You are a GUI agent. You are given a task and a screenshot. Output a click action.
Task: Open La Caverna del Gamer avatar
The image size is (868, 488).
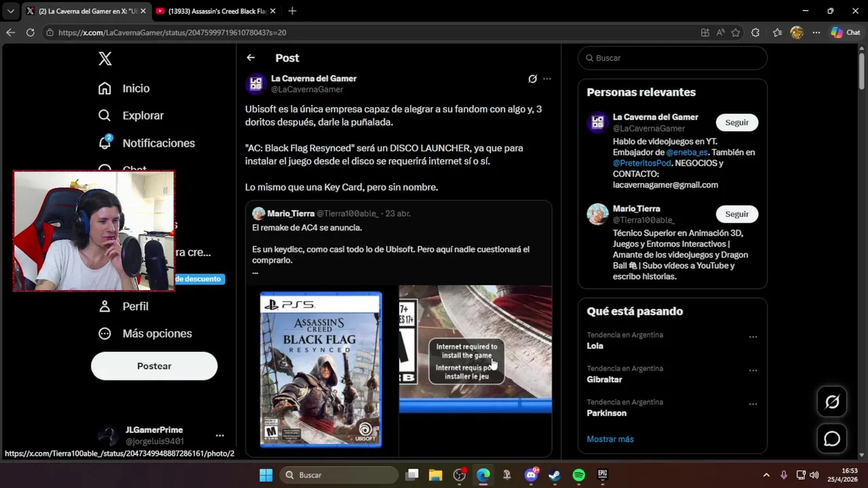(256, 83)
